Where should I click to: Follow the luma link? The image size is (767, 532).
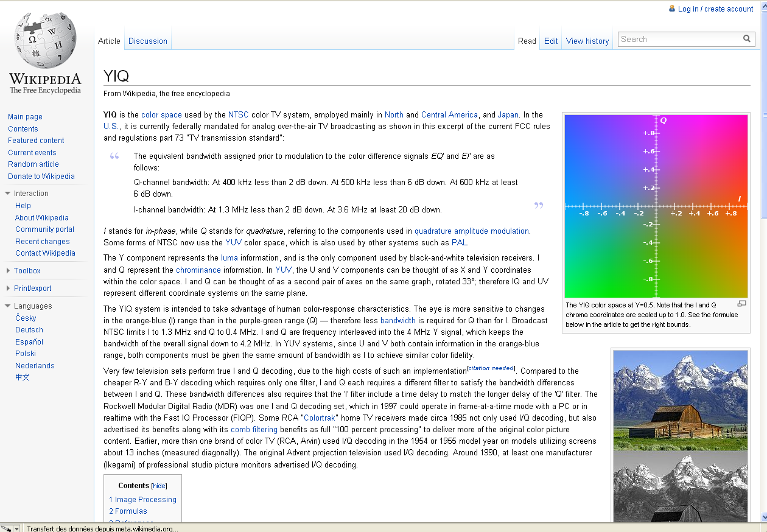tap(229, 258)
